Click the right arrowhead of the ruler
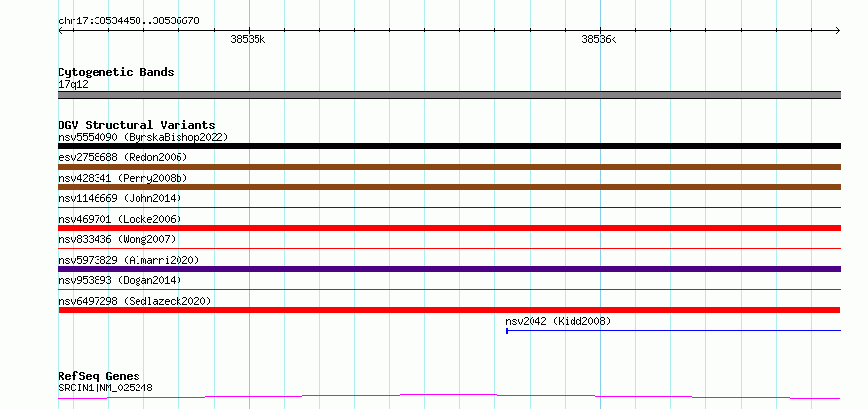 (838, 30)
